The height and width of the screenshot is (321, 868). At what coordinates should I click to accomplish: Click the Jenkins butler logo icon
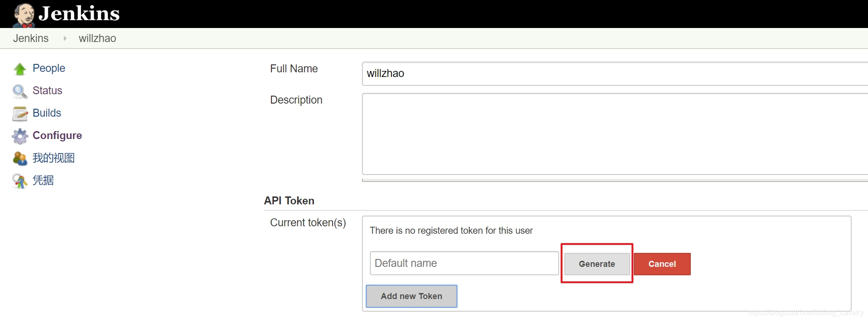[x=23, y=15]
